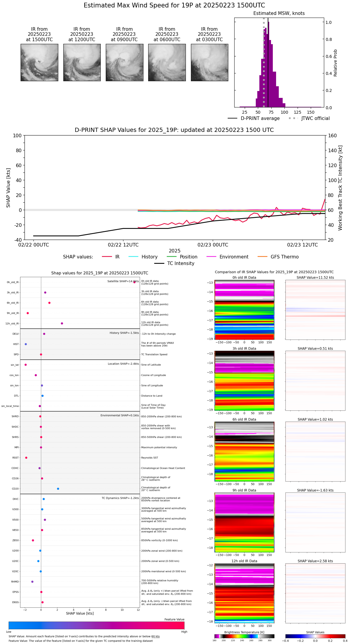349x644 pixels.
Task: Click the D-PRINT average legend line
Action: (x=232, y=118)
